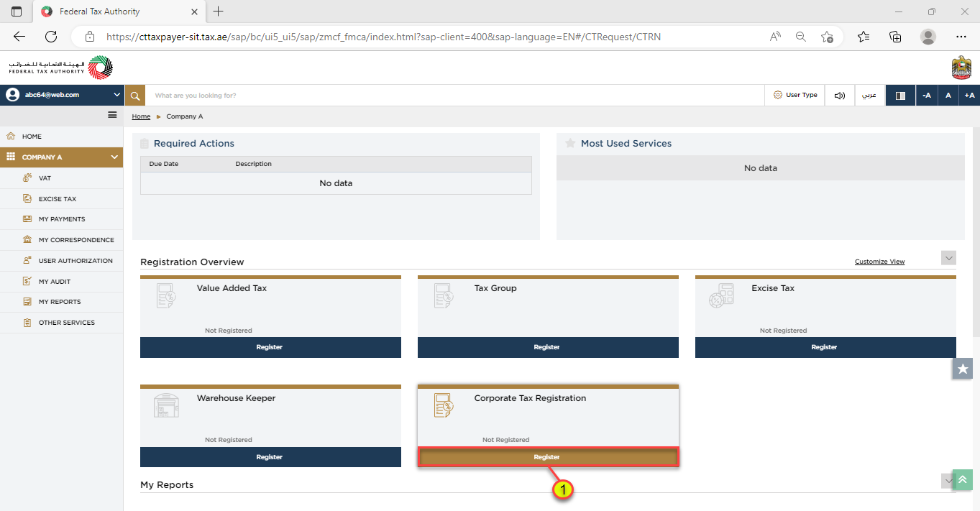Click the Value Added Tax card icon
Viewport: 980px width, 511px height.
point(166,296)
